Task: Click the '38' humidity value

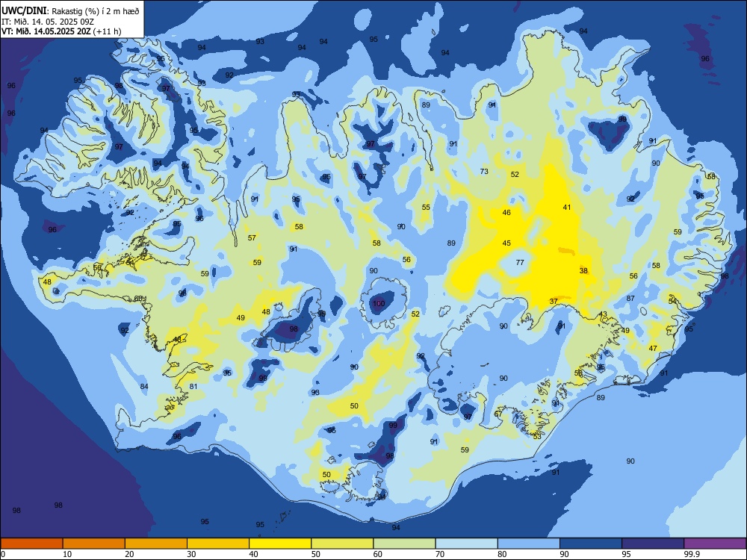Action: (583, 270)
